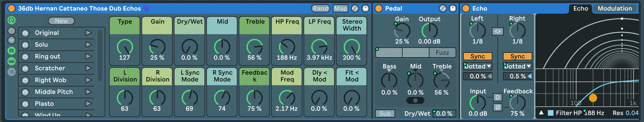This screenshot has width=644, height=122.
Task: Launch the Ring out variation arrow
Action: [89, 56]
